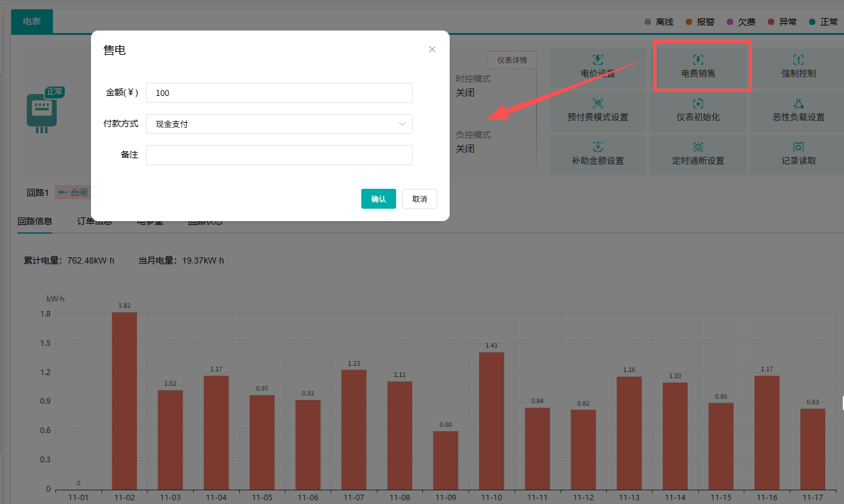This screenshot has width=844, height=504.
Task: Open 强制控制 forced control
Action: tap(798, 67)
